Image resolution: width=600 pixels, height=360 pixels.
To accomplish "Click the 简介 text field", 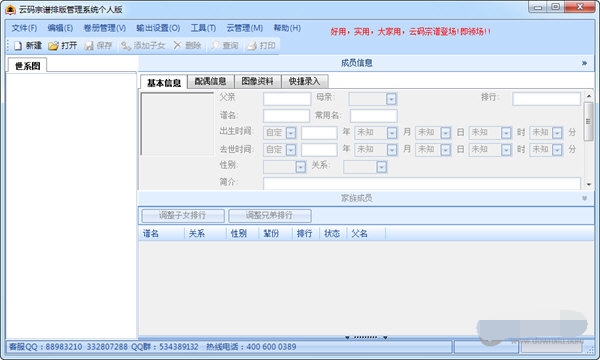I will pyautogui.click(x=422, y=183).
